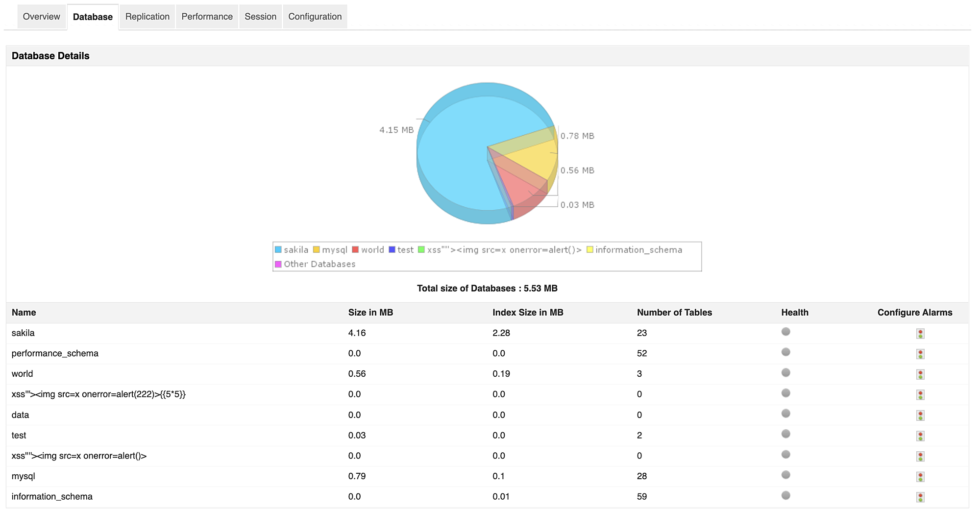Screen dimensions: 980x512
Task: Switch to the Replication tab
Action: [x=147, y=16]
